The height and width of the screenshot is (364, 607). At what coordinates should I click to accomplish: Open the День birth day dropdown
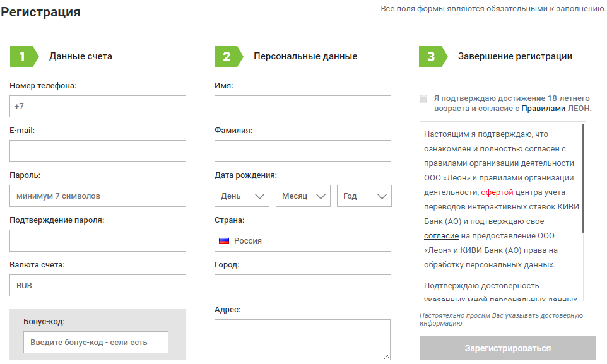(242, 196)
